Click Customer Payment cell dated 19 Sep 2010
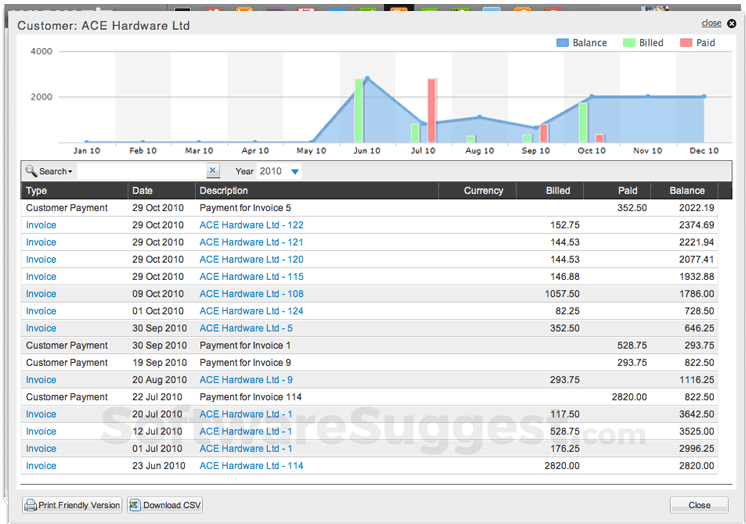Viewport: 746px width, 524px height. click(x=67, y=363)
